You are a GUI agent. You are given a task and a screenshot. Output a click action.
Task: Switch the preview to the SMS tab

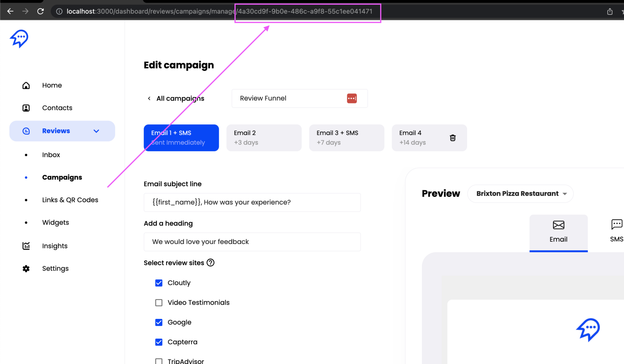point(615,233)
